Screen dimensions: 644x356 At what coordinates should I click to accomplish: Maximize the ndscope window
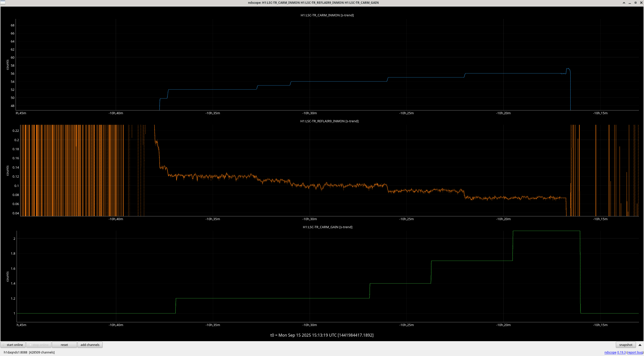635,3
